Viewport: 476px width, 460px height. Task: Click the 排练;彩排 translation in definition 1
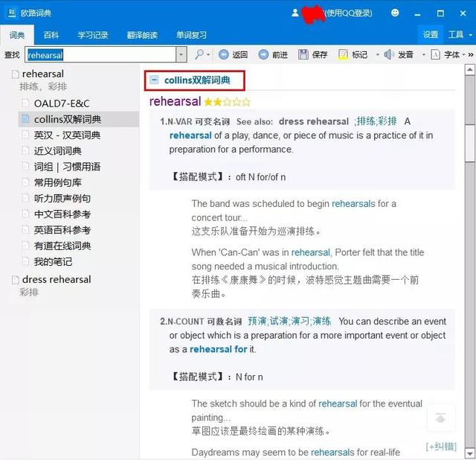(376, 121)
